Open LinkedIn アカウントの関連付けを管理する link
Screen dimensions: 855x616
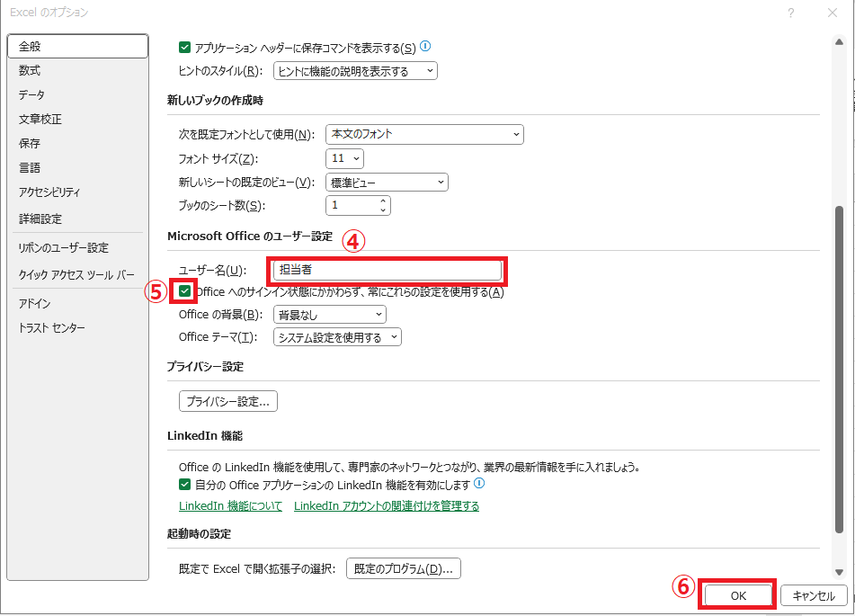tap(387, 505)
